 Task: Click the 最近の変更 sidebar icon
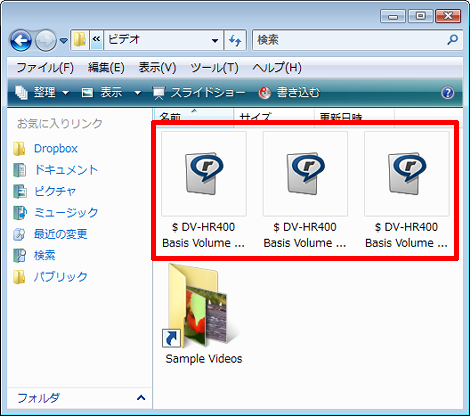(19, 234)
